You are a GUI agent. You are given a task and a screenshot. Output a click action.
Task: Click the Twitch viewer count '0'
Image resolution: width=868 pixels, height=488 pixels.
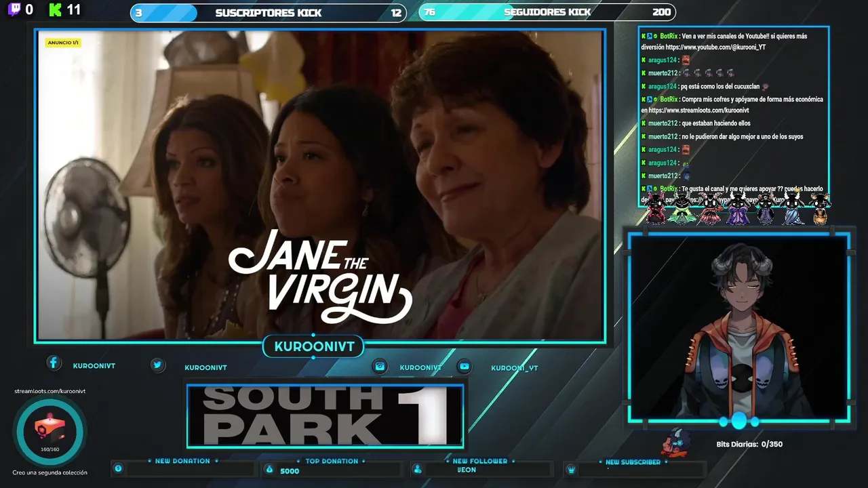point(28,10)
